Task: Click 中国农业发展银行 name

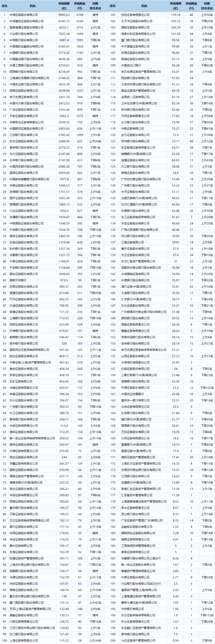Action: point(132,394)
